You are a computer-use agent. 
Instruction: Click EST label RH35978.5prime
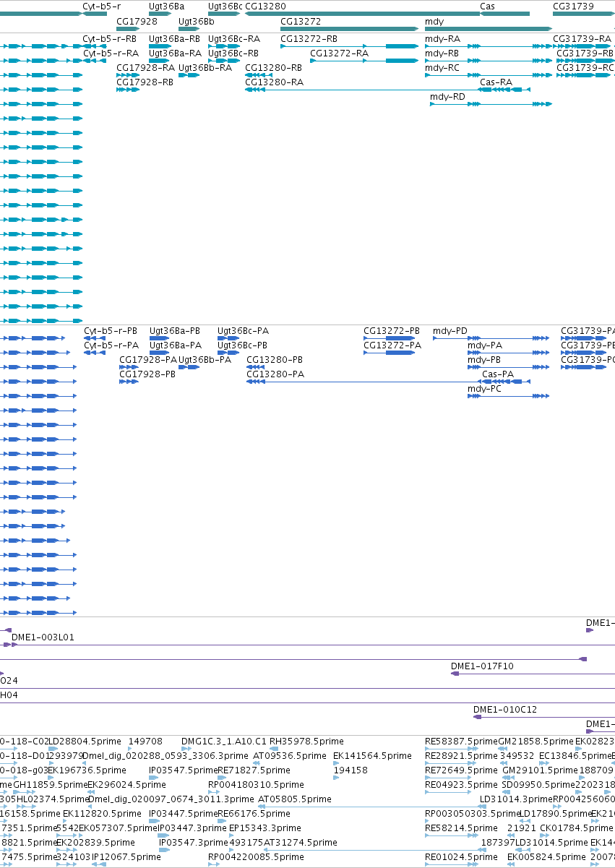coord(306,741)
